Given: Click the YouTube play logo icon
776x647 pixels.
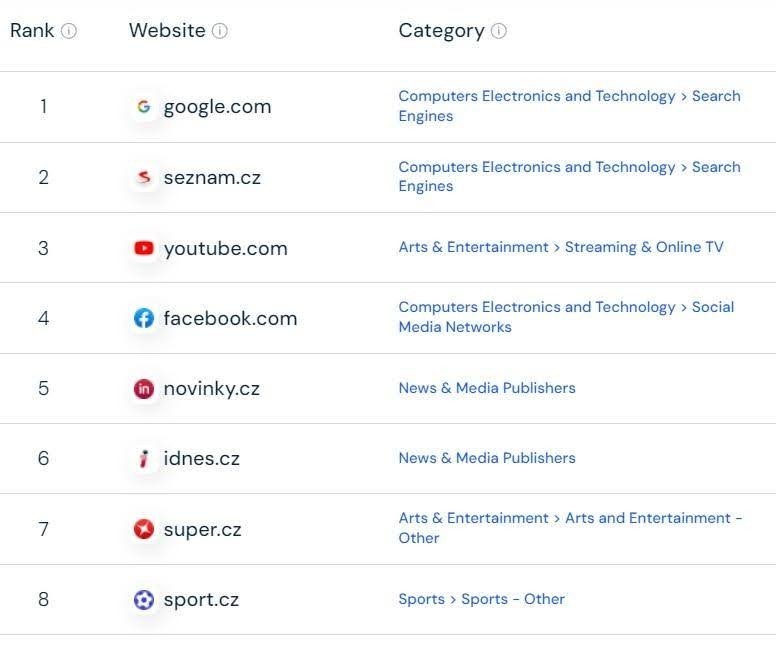Looking at the screenshot, I should [144, 248].
